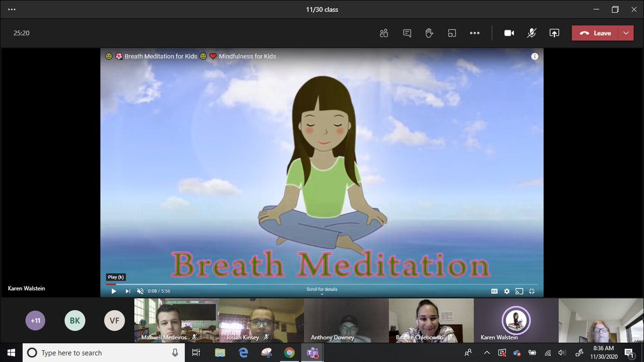Launch Internet Explorer from taskbar
The height and width of the screenshot is (362, 644).
coord(243,352)
